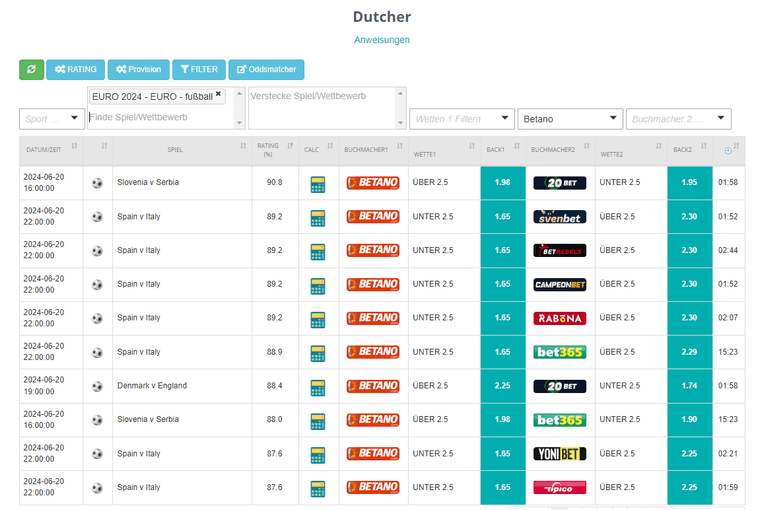Screen dimensions: 760x510
Task: Click the green refresh button
Action: [x=31, y=69]
